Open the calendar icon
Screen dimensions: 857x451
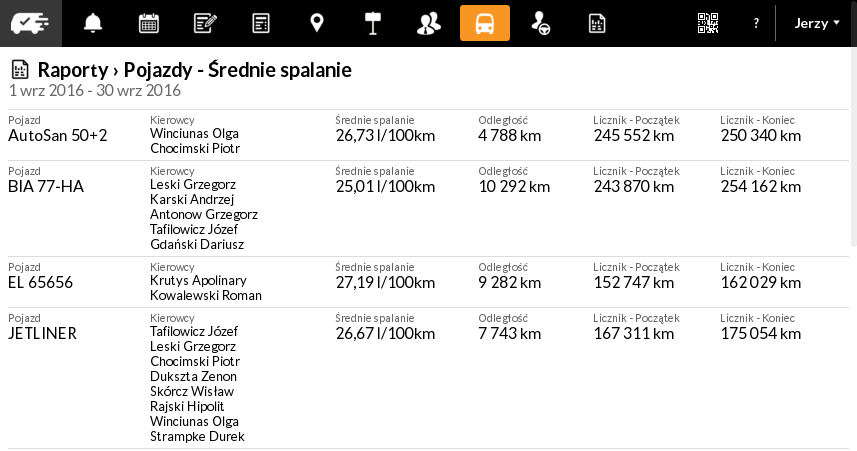[x=149, y=23]
